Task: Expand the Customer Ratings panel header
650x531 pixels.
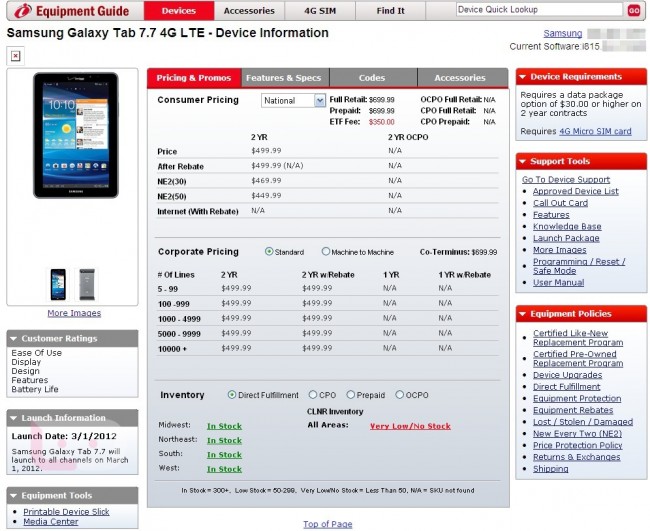Action: pos(72,338)
